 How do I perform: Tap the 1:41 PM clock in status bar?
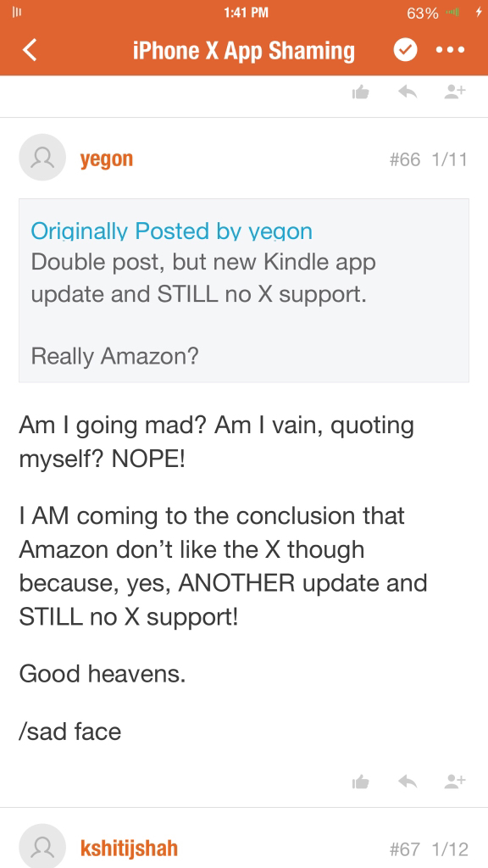247,12
